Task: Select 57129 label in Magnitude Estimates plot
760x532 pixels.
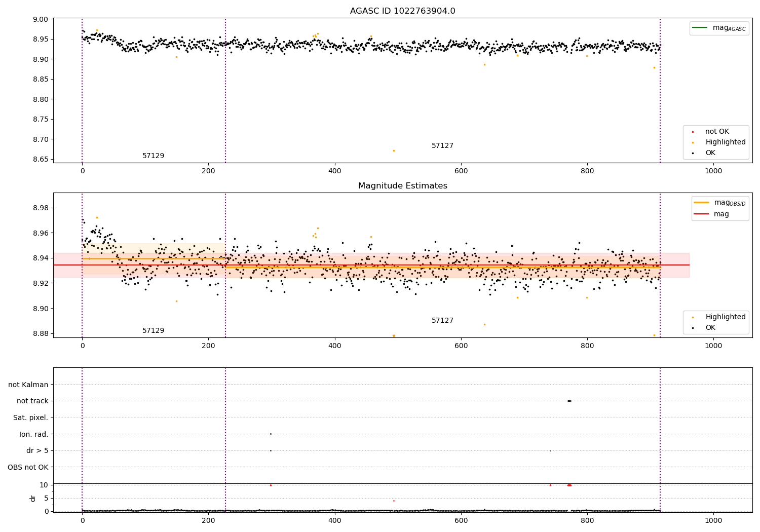Action: click(153, 331)
